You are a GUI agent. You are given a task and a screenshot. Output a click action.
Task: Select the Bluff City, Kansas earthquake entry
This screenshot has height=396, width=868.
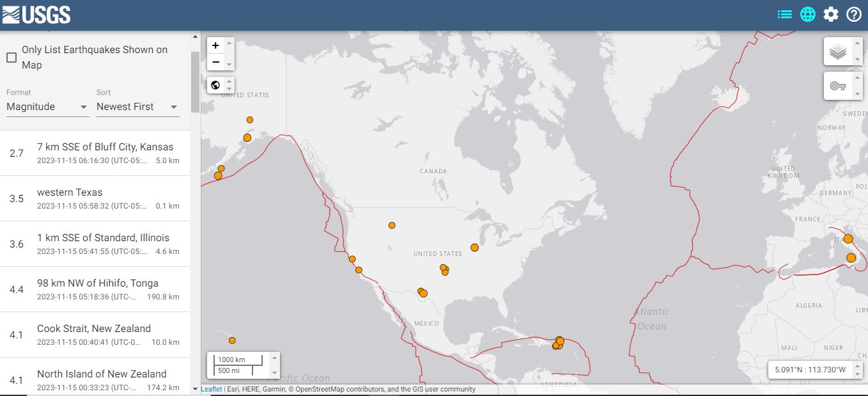[x=95, y=153]
